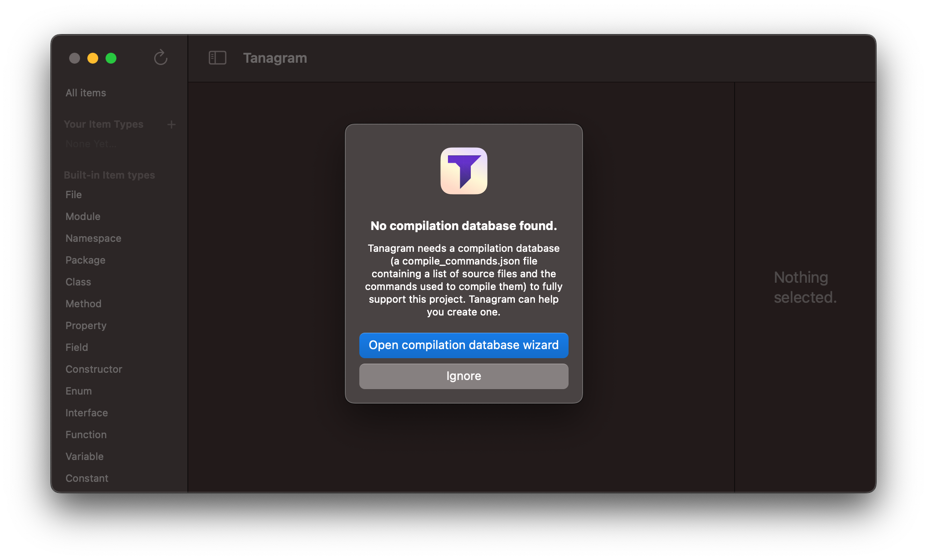The width and height of the screenshot is (927, 560).
Task: Select the Function item type
Action: click(86, 435)
